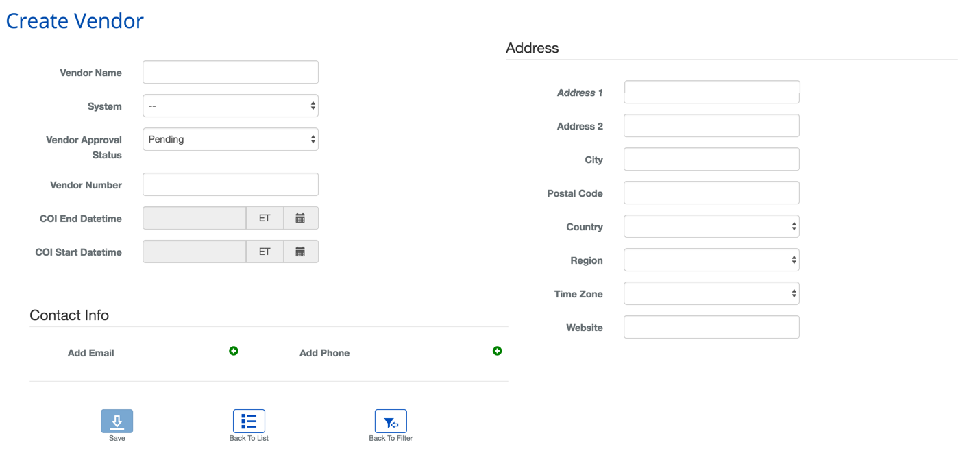Click green plus icon for Add Phone
Viewport: 980px width, 453px height.
pyautogui.click(x=498, y=351)
